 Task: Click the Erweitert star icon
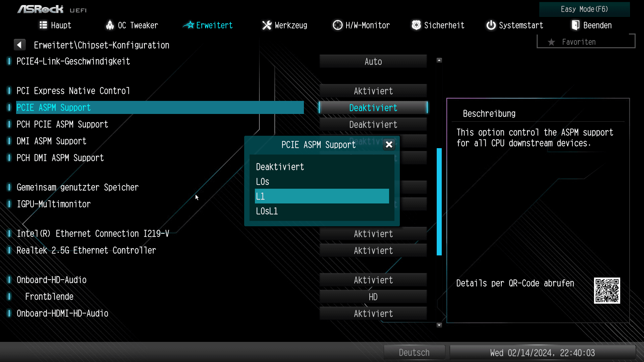(x=189, y=25)
